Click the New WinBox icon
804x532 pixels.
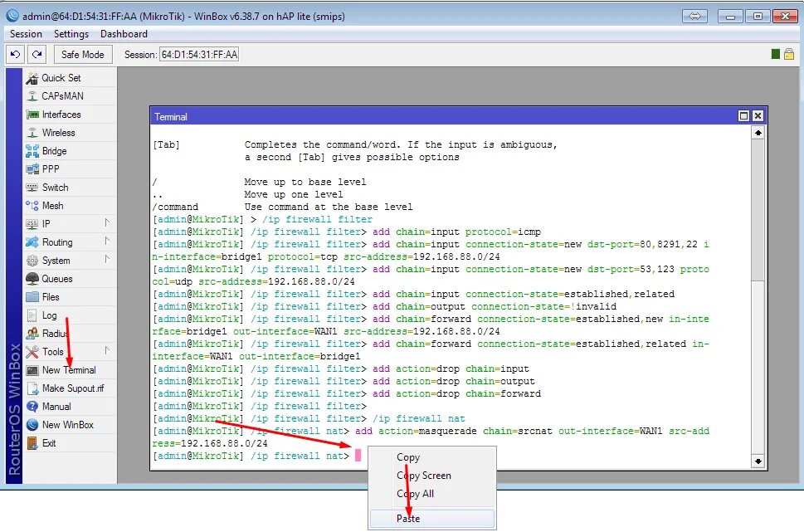tap(32, 425)
